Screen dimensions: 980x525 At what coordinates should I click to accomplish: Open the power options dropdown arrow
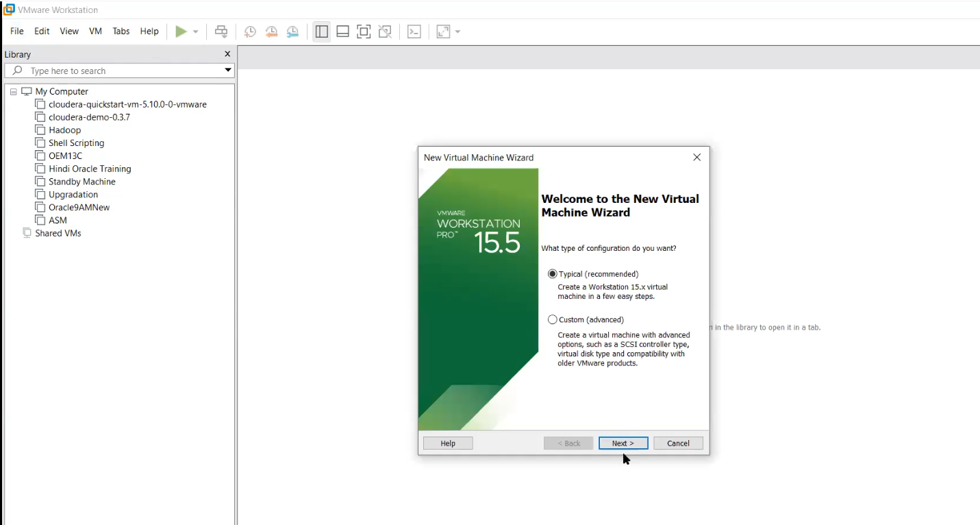tap(195, 32)
